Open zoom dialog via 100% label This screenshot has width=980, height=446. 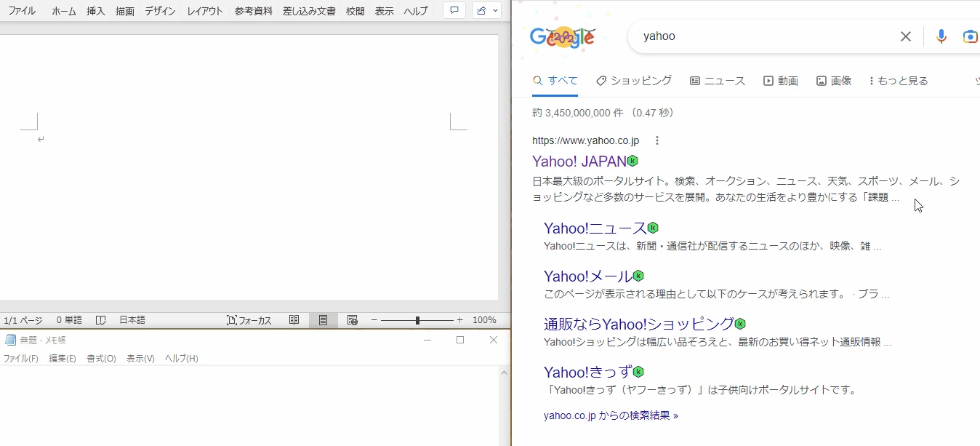tap(484, 320)
